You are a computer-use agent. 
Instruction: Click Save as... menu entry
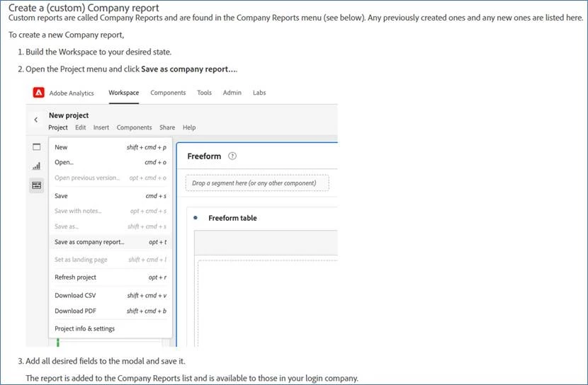coord(111,226)
